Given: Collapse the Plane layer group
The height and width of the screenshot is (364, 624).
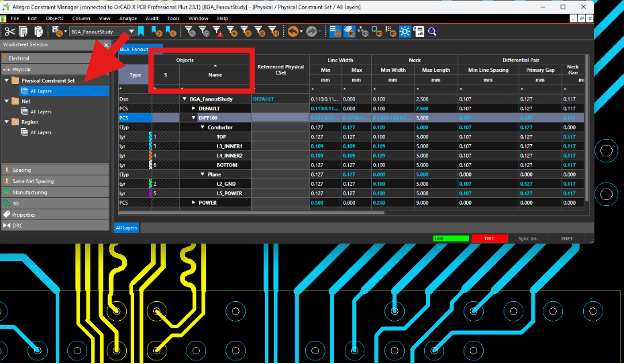Looking at the screenshot, I should [x=203, y=174].
